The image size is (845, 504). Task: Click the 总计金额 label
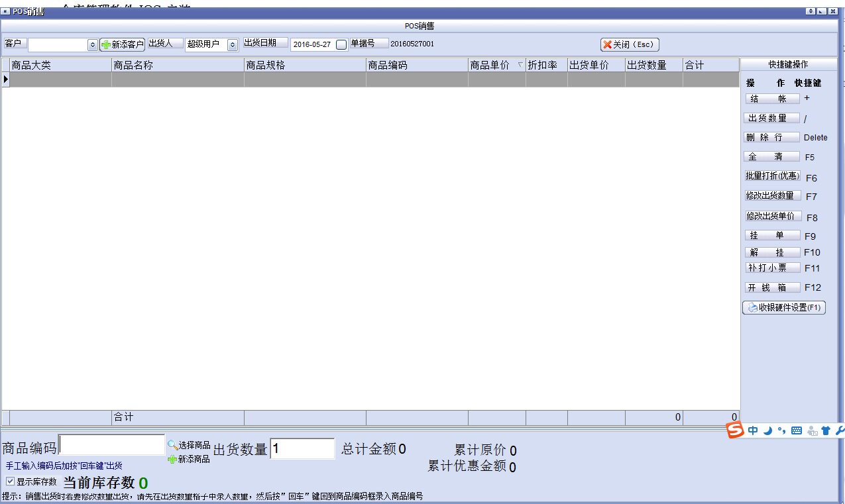(x=368, y=448)
